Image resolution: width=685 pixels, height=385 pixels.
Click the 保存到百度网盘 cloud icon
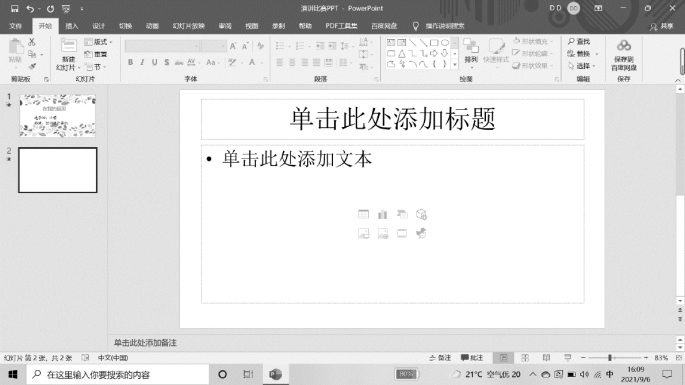point(624,45)
